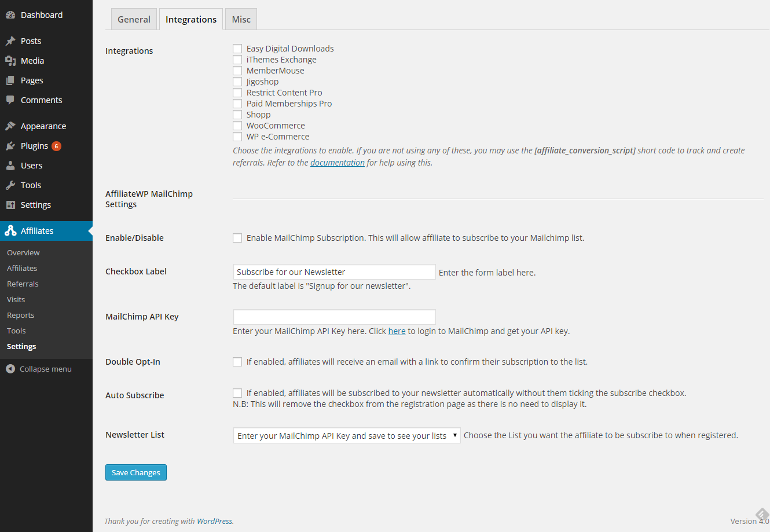Open the Referrals submenu item
Image resolution: width=770 pixels, height=532 pixels.
pos(23,284)
